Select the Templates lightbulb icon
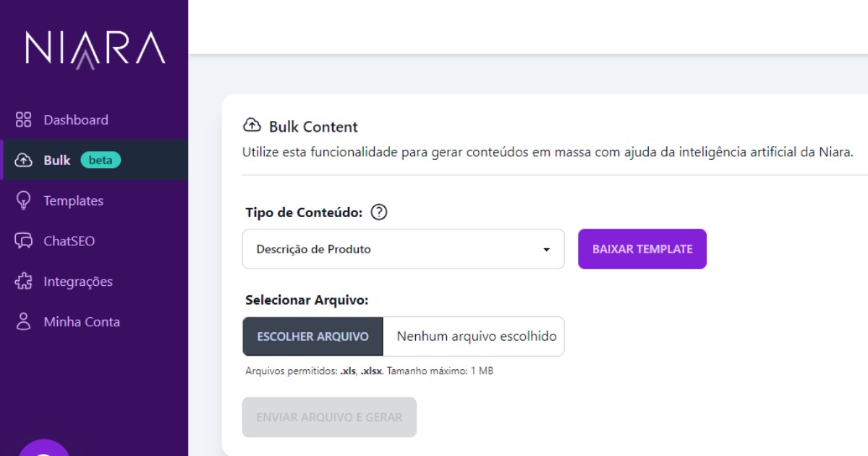868x456 pixels. click(22, 200)
